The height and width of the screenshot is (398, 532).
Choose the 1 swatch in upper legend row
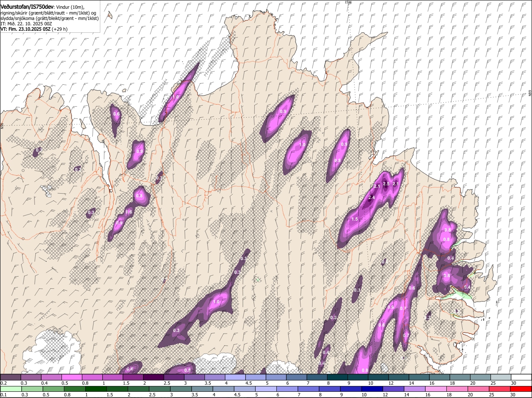113,377
